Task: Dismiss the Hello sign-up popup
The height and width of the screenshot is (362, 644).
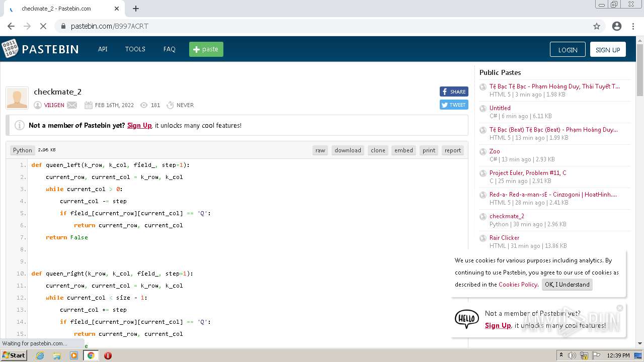Action: click(620, 308)
